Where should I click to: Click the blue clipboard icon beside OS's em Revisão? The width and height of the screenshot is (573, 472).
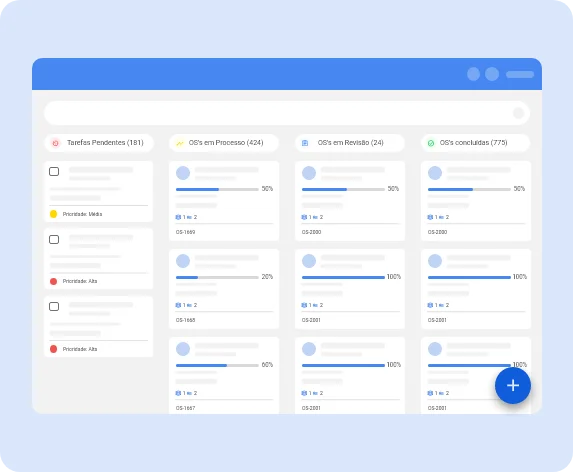click(305, 143)
